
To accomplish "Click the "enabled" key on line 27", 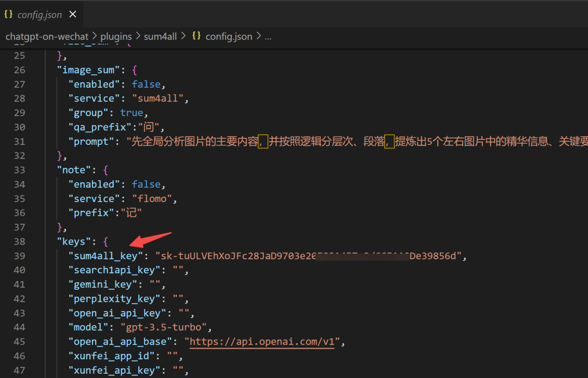I will pyautogui.click(x=94, y=84).
